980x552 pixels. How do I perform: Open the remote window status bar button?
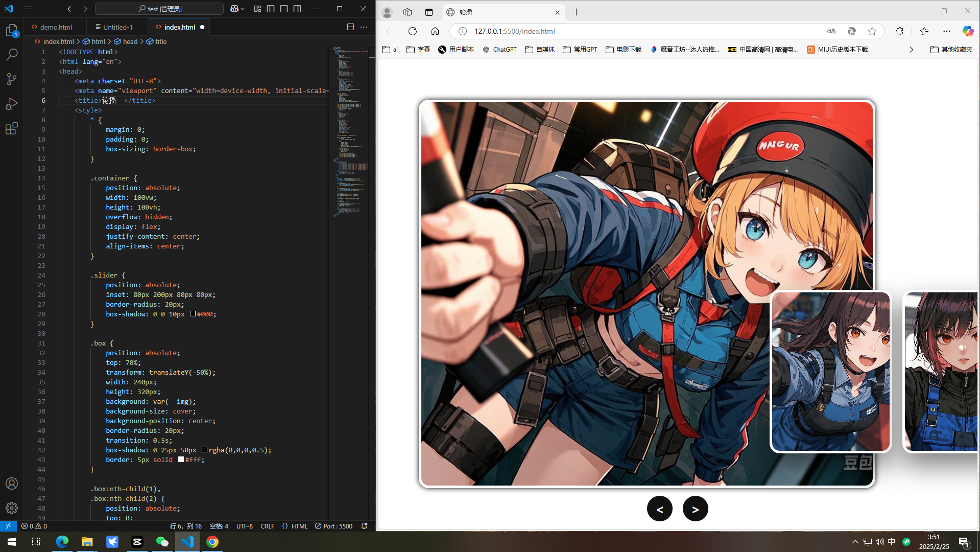[8, 526]
